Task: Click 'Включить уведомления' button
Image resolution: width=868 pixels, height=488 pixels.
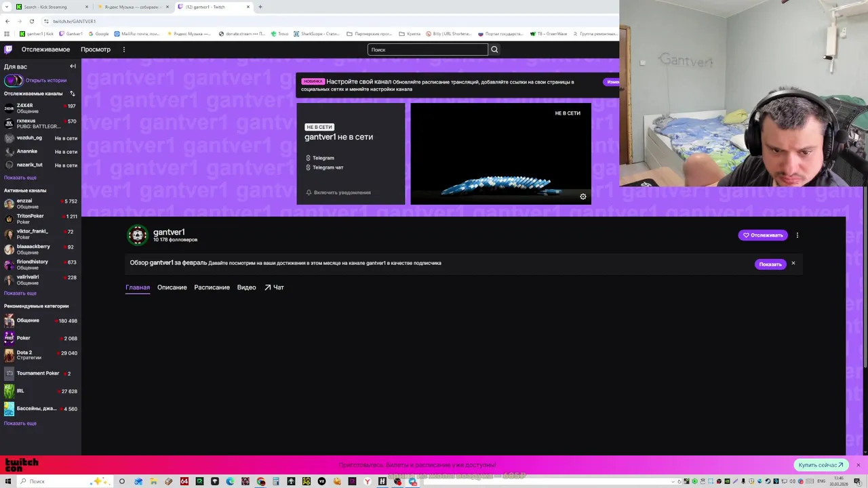Action: click(x=338, y=192)
